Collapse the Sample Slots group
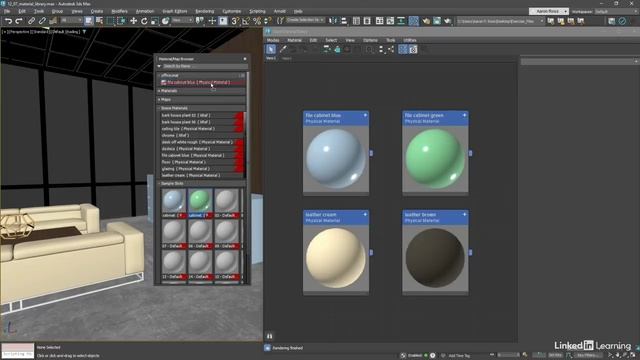 (159, 184)
